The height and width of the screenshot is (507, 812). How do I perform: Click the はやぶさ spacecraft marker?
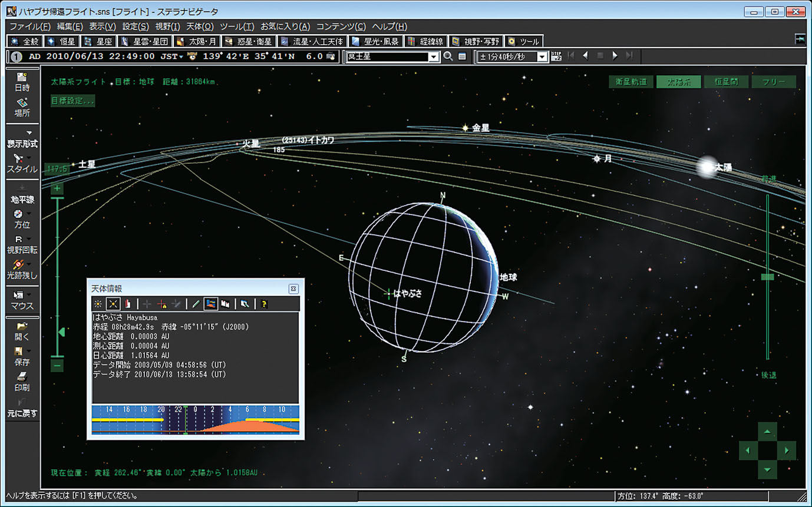[x=388, y=293]
